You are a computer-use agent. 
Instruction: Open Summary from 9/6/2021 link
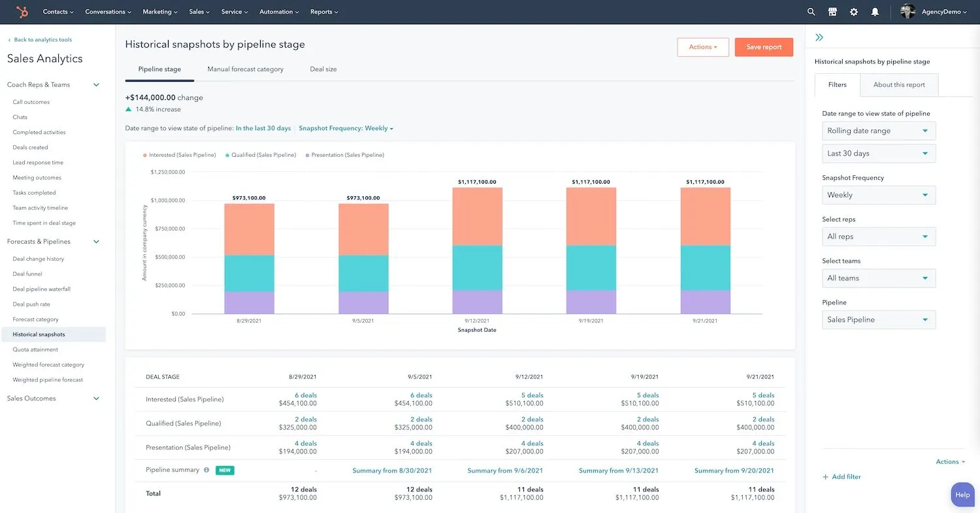click(505, 471)
